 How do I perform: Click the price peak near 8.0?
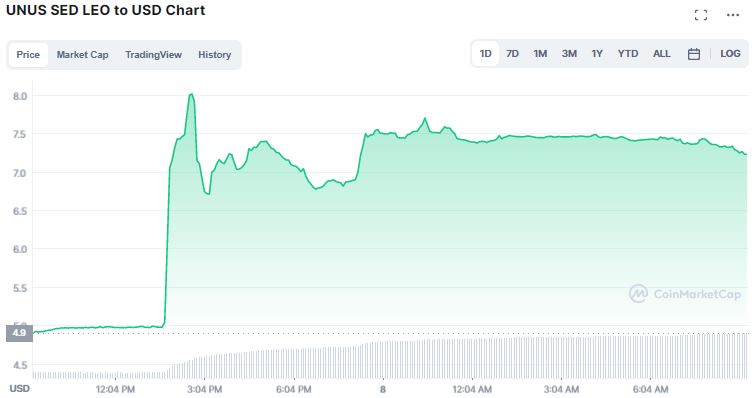tap(191, 94)
